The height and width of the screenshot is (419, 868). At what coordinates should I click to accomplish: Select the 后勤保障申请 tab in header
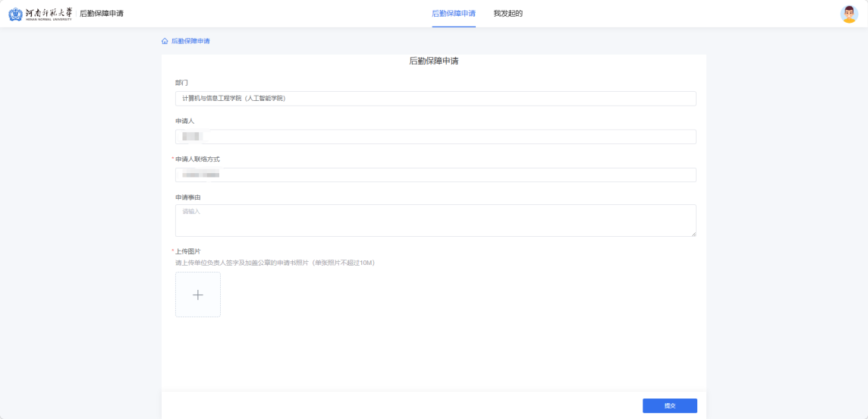pyautogui.click(x=454, y=14)
